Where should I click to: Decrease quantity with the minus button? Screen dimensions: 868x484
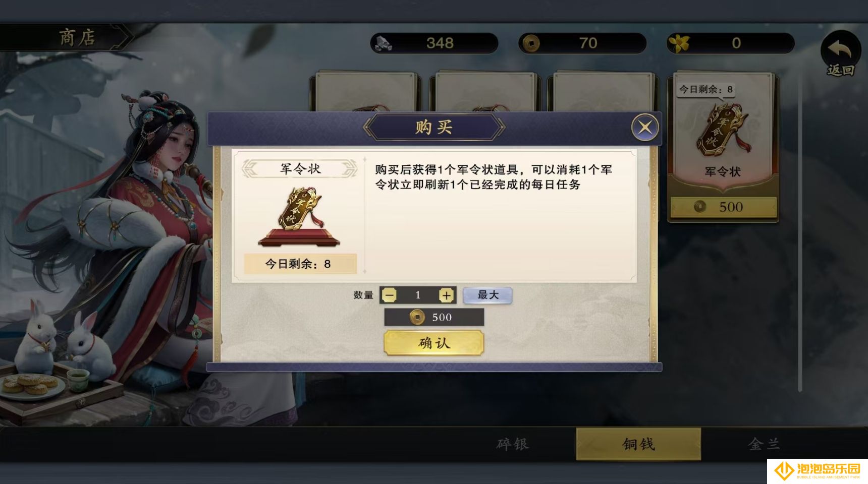(x=389, y=295)
